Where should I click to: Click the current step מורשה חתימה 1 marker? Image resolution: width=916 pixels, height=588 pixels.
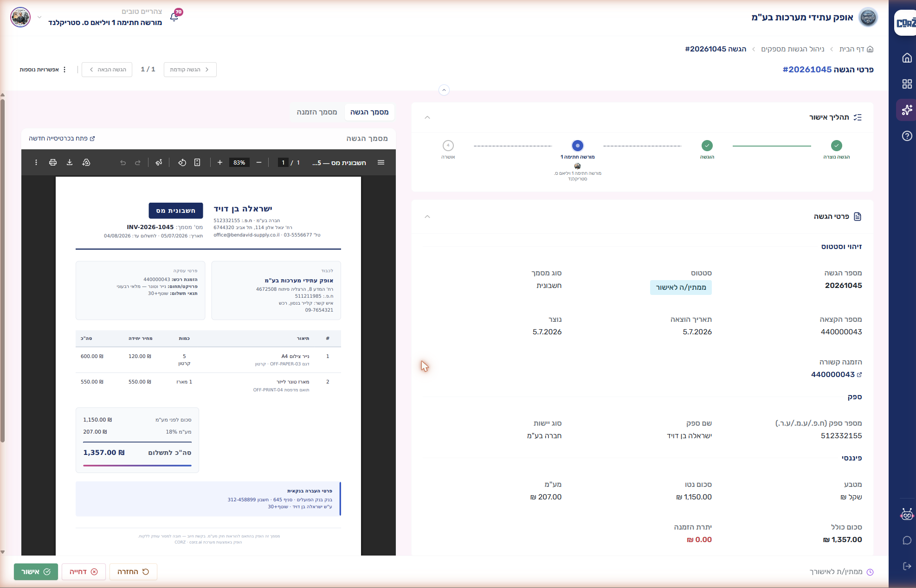click(x=577, y=146)
